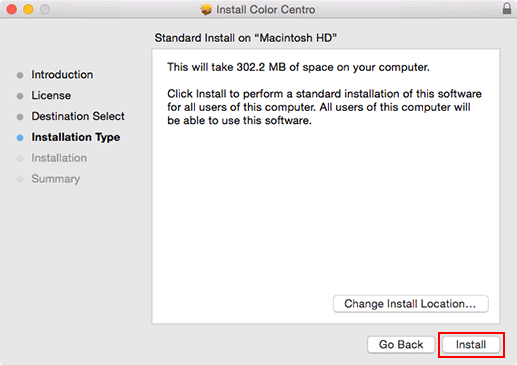
Task: Click the gray bullet beside License
Action: pyautogui.click(x=20, y=96)
